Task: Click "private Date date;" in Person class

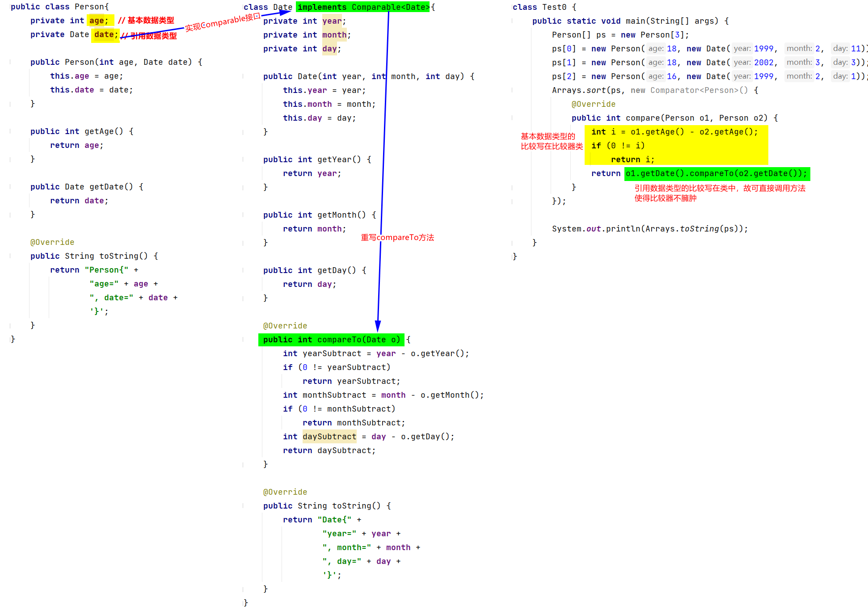Action: click(74, 34)
